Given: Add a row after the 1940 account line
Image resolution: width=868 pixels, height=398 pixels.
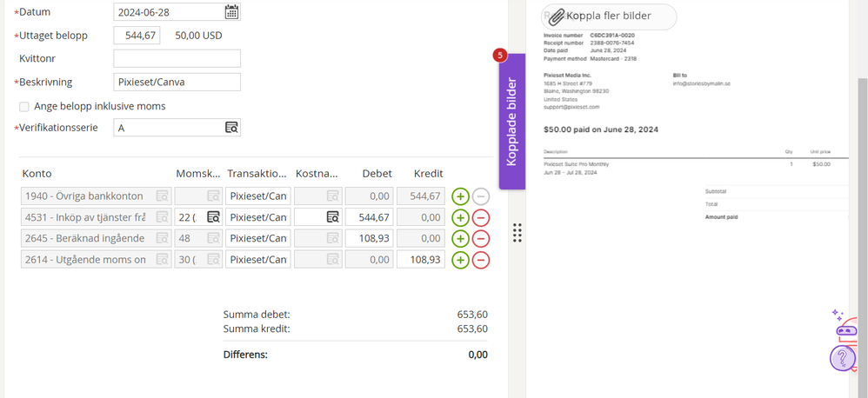Looking at the screenshot, I should coord(460,196).
